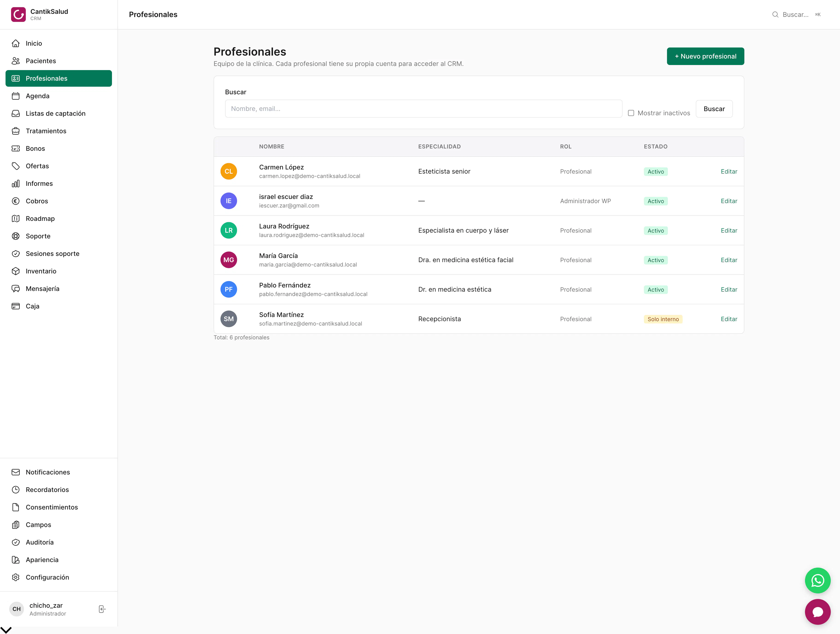Click the IE avatar for israel escuer
Viewport: 840px width, 634px height.
(x=229, y=201)
